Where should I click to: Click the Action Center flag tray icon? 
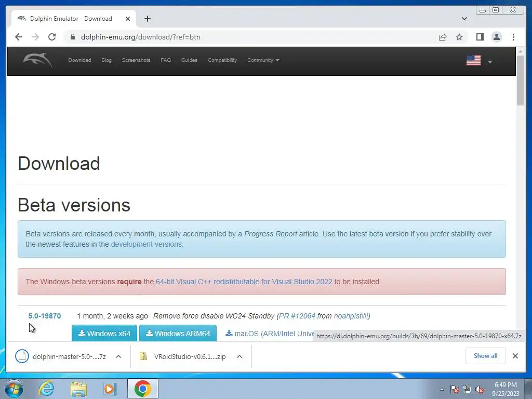pyautogui.click(x=455, y=389)
